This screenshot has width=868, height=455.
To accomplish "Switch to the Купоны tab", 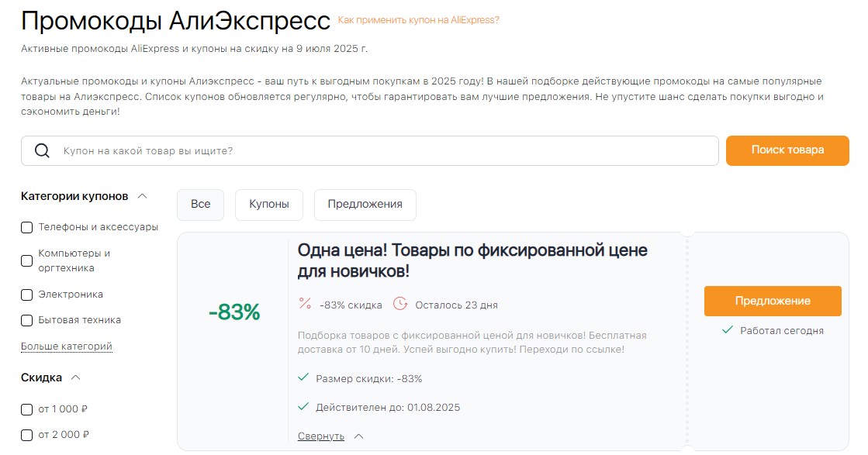I will click(268, 204).
